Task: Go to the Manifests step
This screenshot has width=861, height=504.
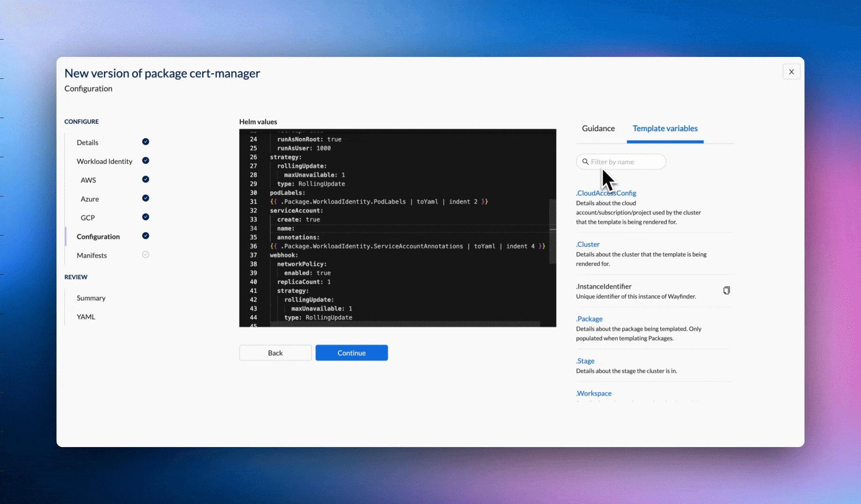Action: click(x=92, y=255)
